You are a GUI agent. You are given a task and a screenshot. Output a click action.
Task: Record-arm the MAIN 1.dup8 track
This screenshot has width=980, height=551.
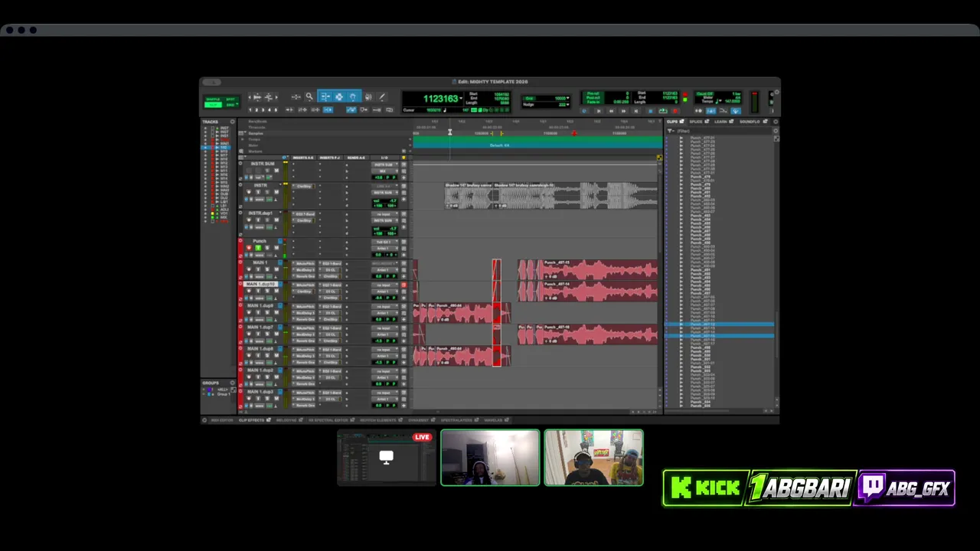[x=249, y=355]
